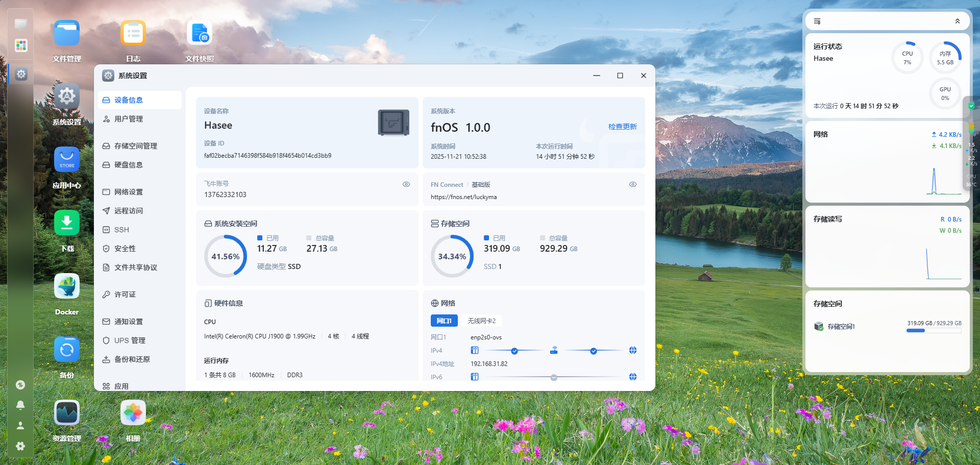Click the 存储空间1 usage progress bar

pyautogui.click(x=934, y=331)
